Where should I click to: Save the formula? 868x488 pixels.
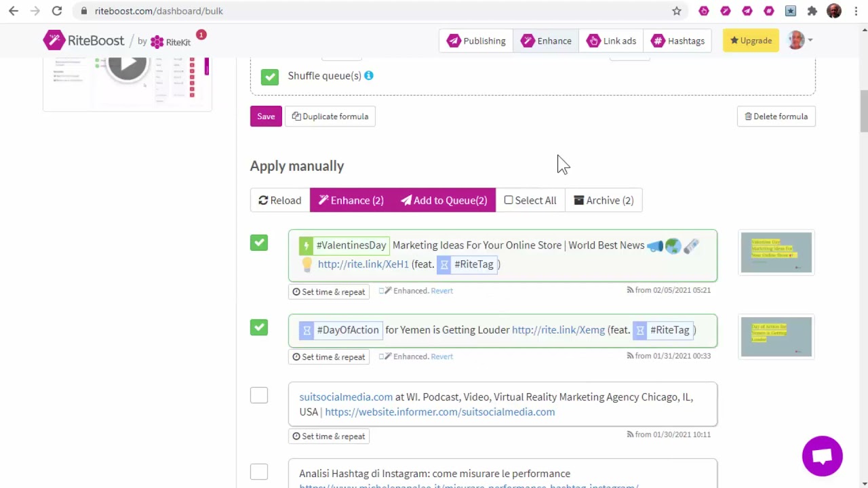pos(266,117)
